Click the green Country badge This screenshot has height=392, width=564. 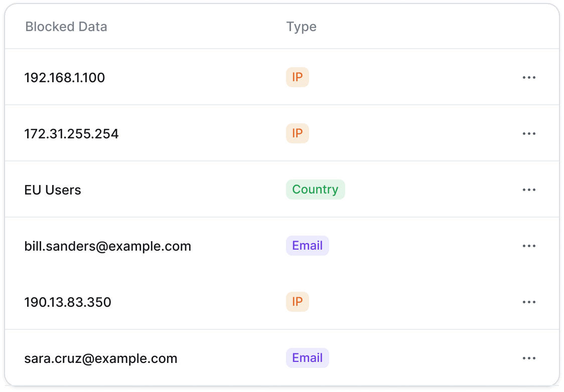316,189
